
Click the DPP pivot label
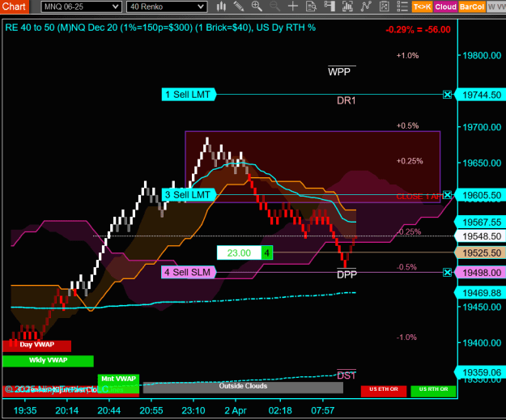[x=347, y=274]
